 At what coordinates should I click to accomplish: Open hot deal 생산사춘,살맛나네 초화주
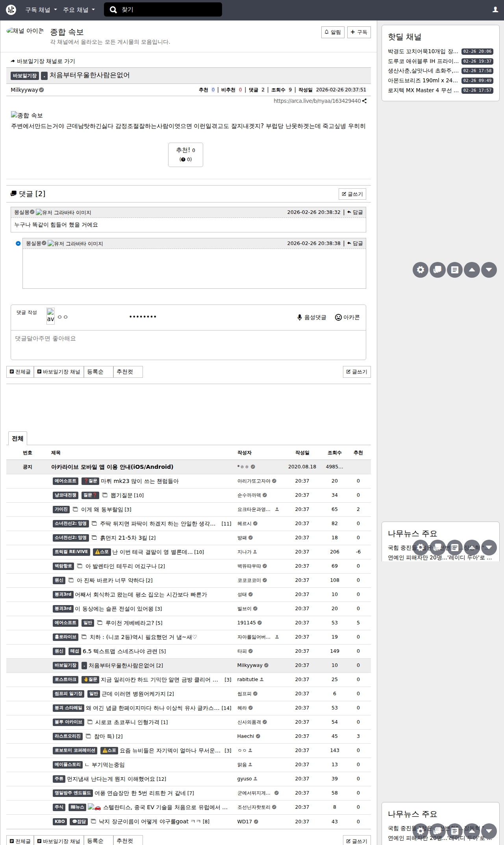423,71
